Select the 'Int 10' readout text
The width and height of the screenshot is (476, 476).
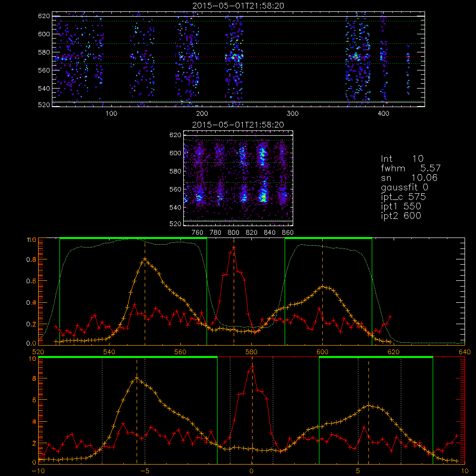point(402,159)
